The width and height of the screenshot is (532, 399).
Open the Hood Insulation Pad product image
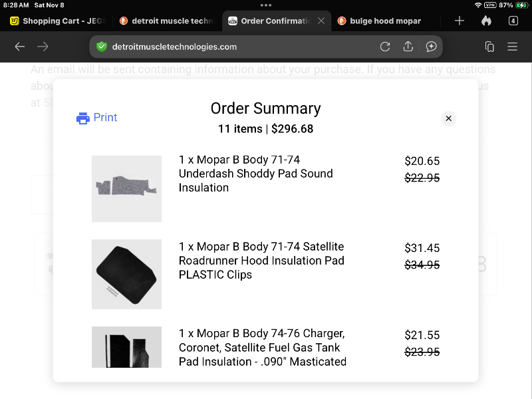pos(126,274)
